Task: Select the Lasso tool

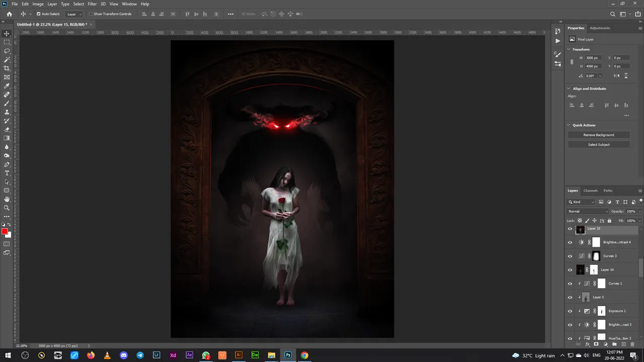Action: pos(7,51)
